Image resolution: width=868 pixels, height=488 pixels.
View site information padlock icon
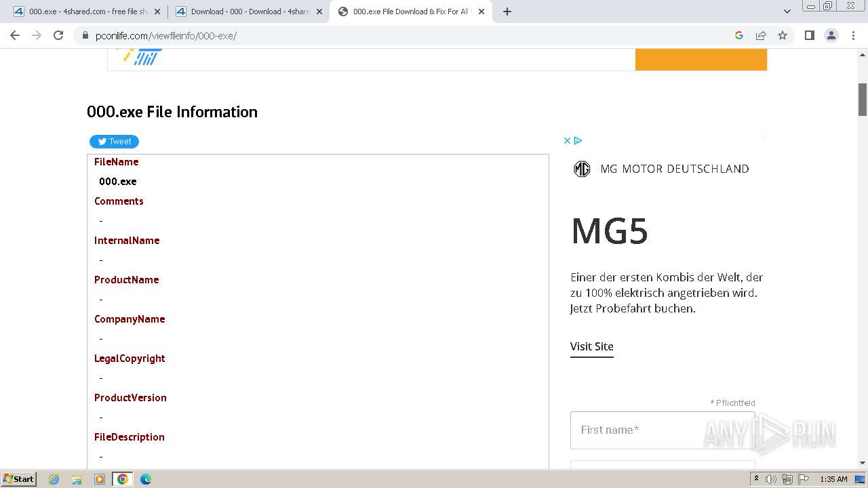coord(85,36)
